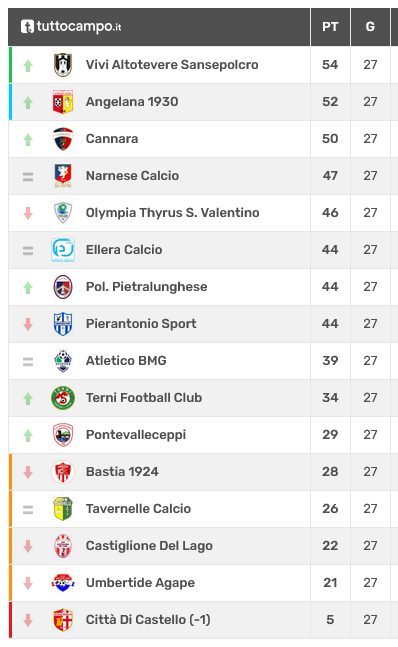Open the Castiglione Del Lago team page
The height and width of the screenshot is (647, 398).
pos(149,546)
